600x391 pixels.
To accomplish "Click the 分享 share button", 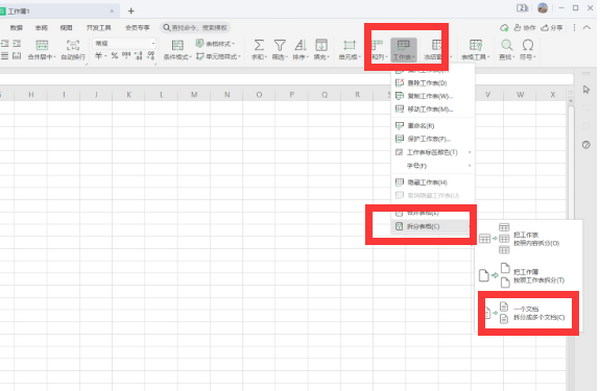I will [x=552, y=28].
